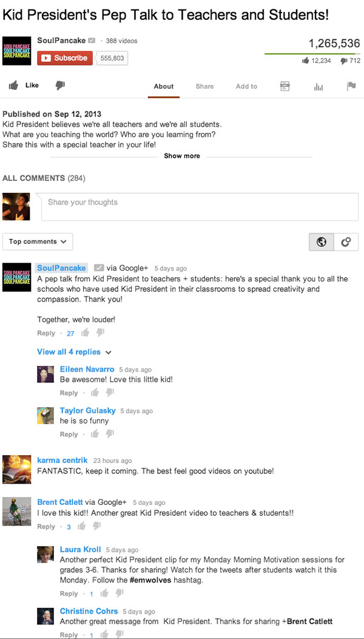364x639 pixels.
Task: Thumbs-up Laura Kroll's comment
Action: click(104, 593)
